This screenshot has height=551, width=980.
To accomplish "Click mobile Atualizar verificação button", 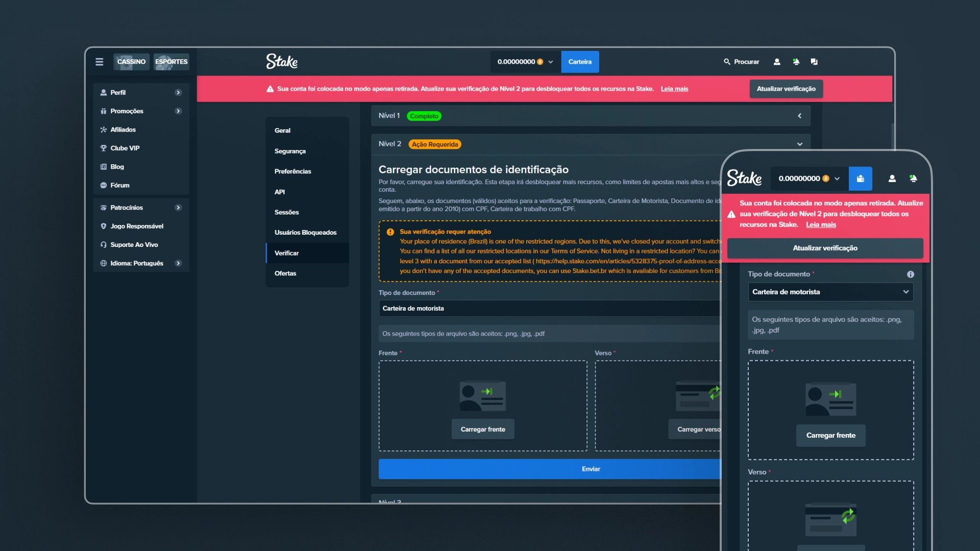I will point(825,248).
